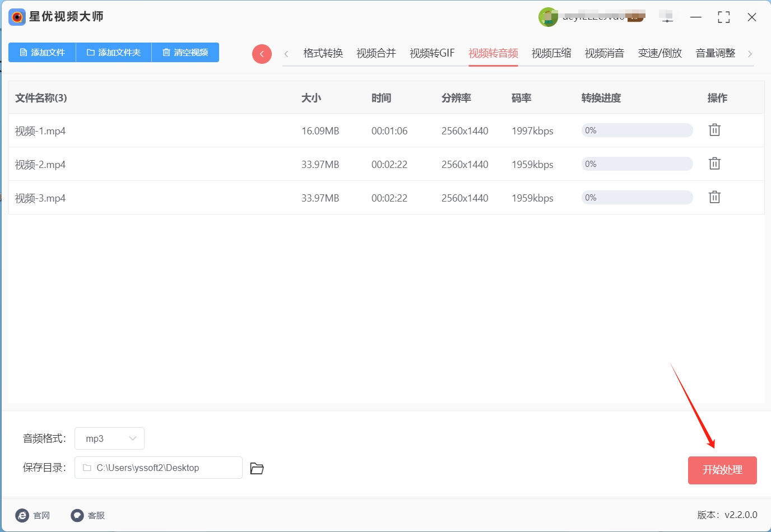Click progress bar of 视频-1.mp4

[x=637, y=130]
